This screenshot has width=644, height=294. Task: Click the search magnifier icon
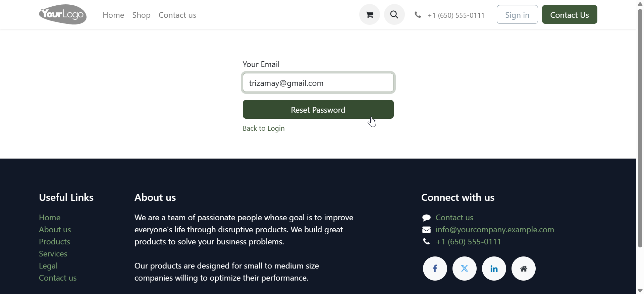point(394,14)
